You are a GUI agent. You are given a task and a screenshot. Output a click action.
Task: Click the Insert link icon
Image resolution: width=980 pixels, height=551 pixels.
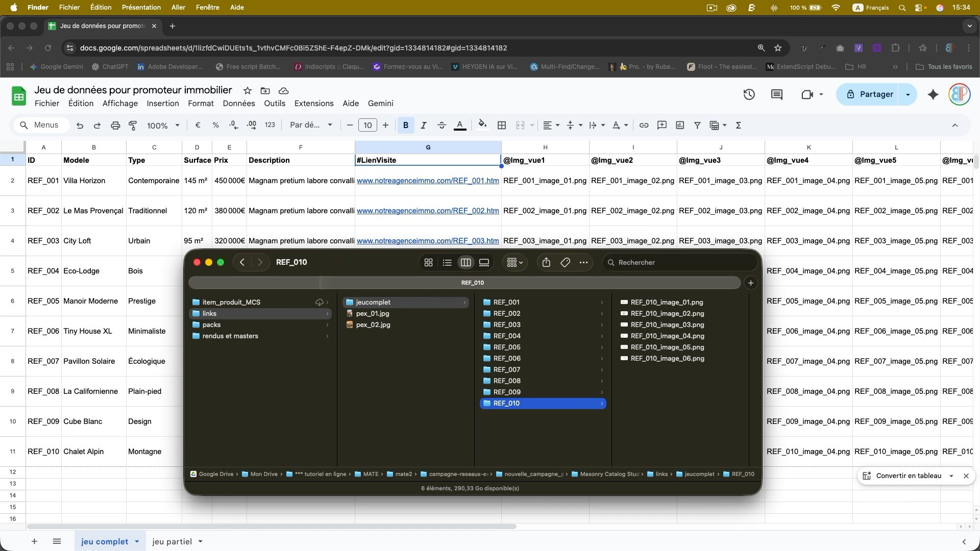pyautogui.click(x=644, y=126)
